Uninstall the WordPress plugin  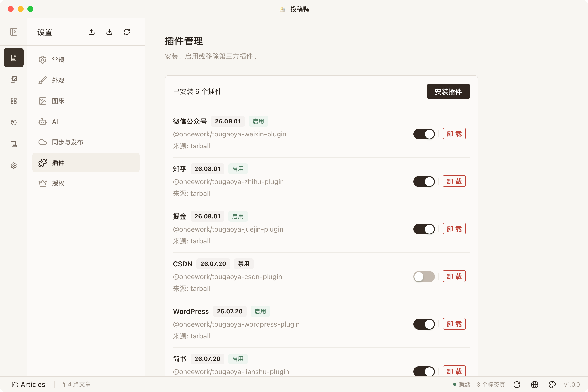(x=454, y=324)
